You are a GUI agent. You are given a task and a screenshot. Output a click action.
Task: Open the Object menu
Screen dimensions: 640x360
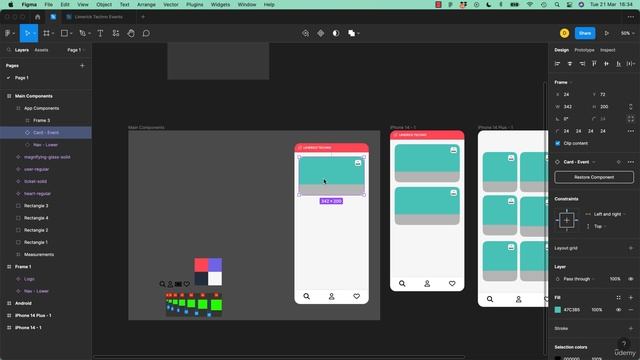coord(104,4)
